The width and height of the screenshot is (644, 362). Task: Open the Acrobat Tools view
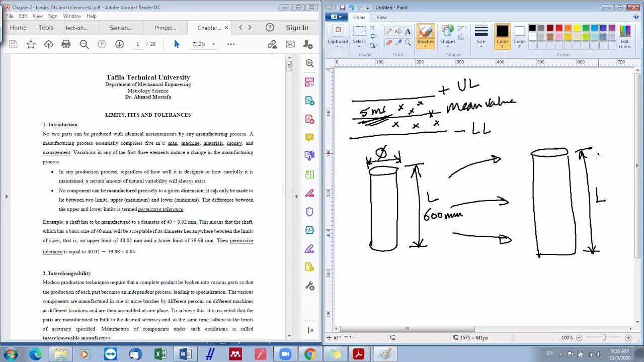coord(46,28)
